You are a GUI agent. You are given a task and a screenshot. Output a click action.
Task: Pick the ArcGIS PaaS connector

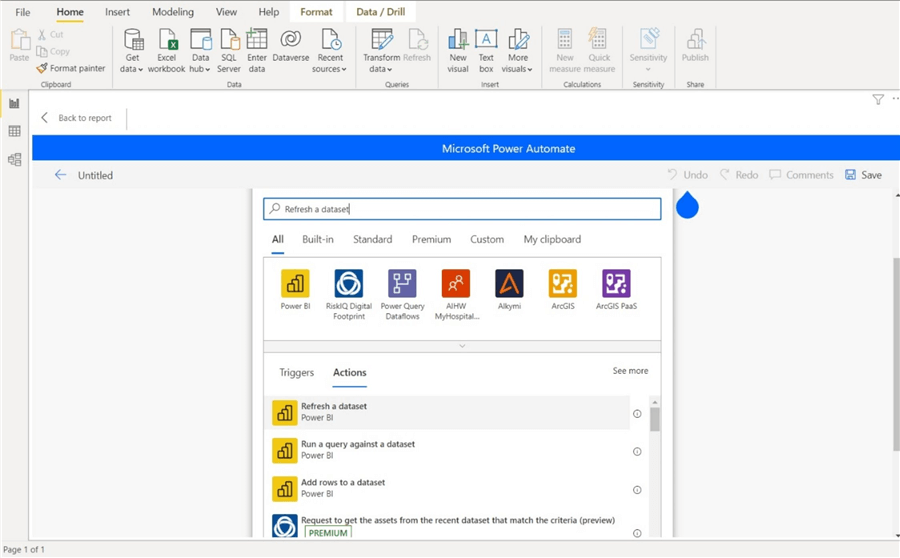616,284
